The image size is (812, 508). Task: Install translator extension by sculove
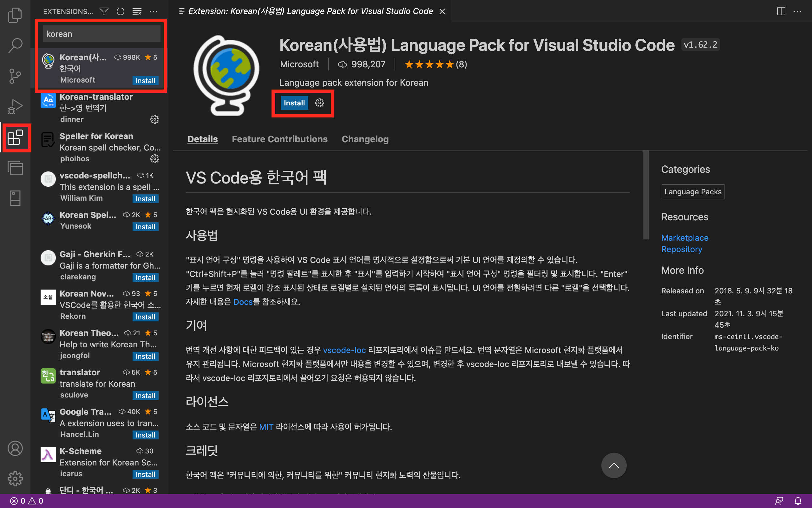point(145,396)
